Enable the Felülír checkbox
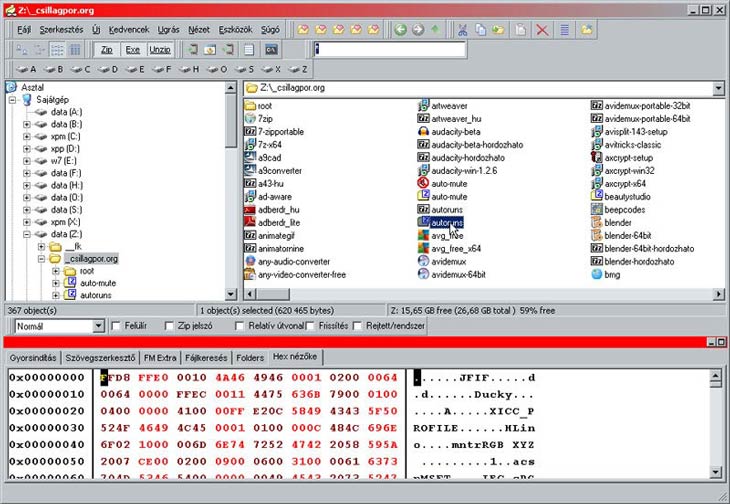This screenshot has width=730, height=504. [116, 326]
